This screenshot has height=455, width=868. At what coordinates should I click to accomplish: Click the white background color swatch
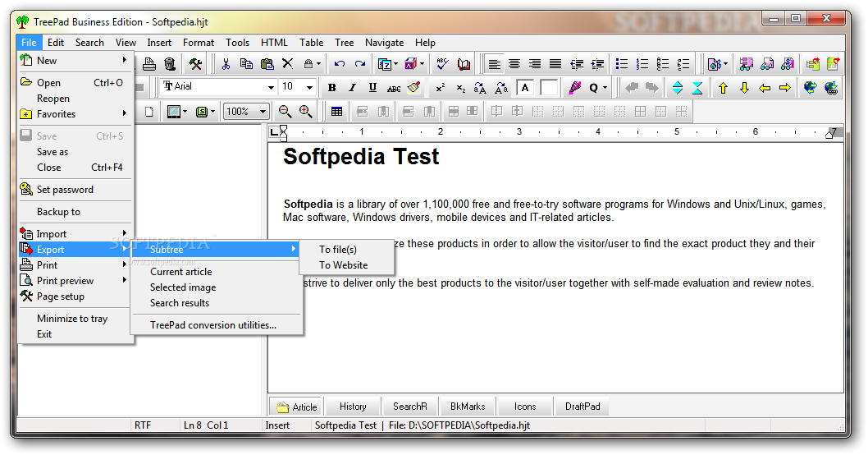549,88
